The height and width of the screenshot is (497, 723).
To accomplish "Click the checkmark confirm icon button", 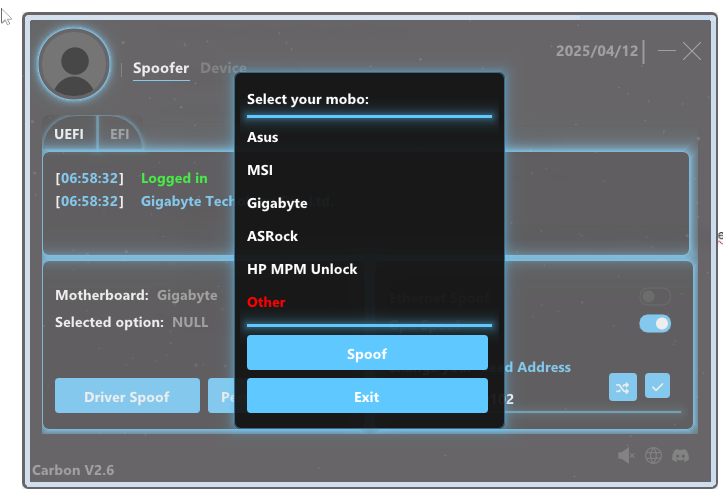I will [657, 386].
